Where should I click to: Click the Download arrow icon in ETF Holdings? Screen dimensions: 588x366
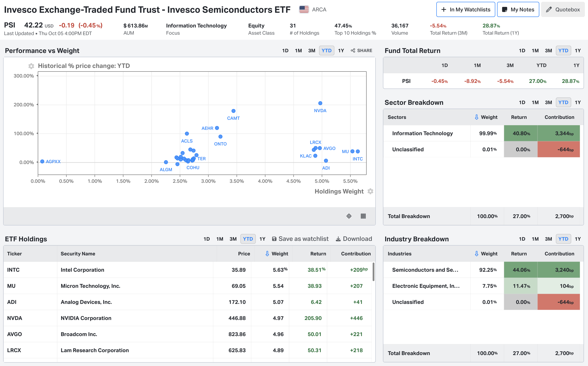click(338, 239)
